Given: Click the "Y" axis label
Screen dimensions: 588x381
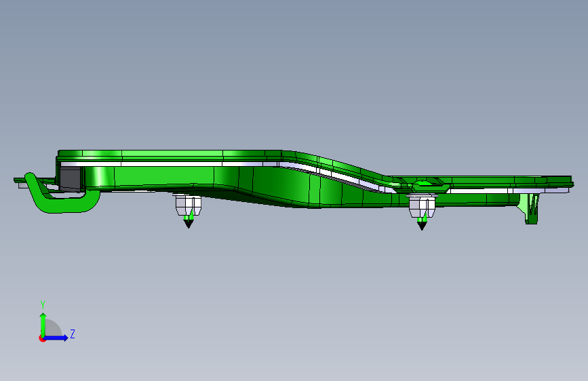Looking at the screenshot, I should point(43,305).
